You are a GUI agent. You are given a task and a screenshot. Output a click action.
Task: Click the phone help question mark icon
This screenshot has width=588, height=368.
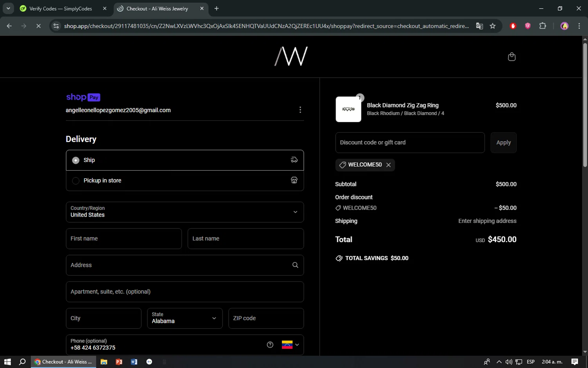pos(270,345)
